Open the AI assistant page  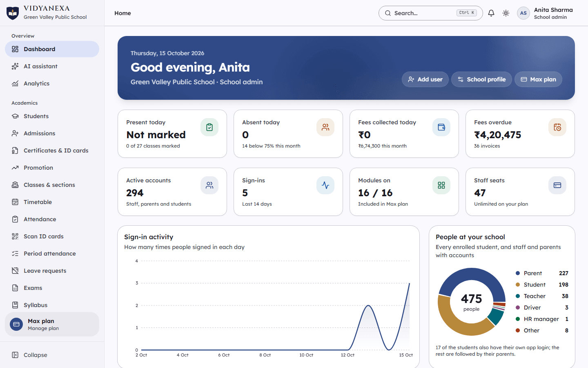[52, 66]
